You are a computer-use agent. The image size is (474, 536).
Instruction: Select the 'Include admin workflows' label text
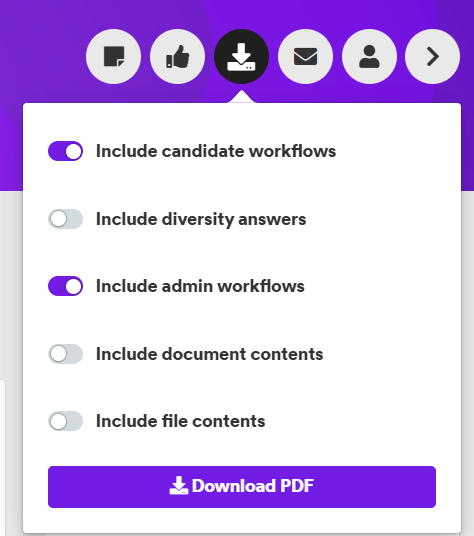pos(200,286)
